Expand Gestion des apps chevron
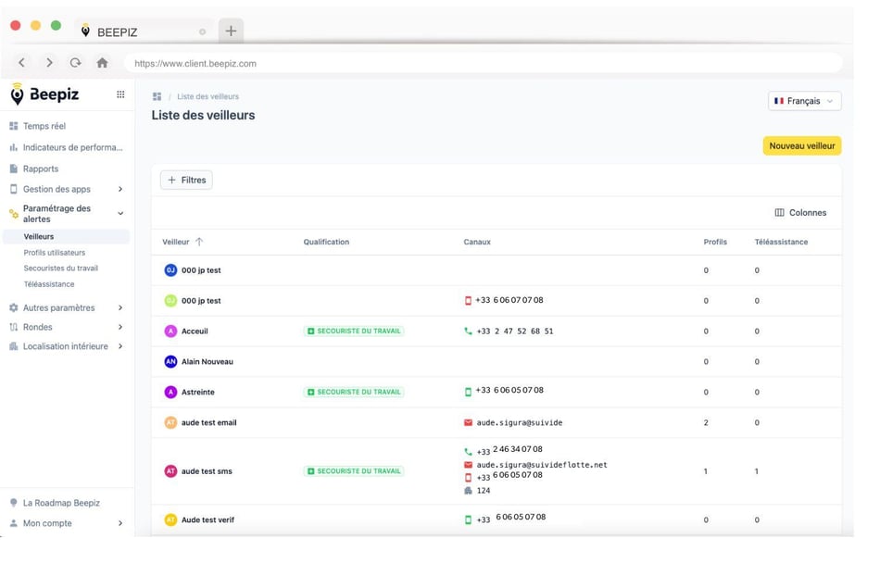 pos(120,189)
